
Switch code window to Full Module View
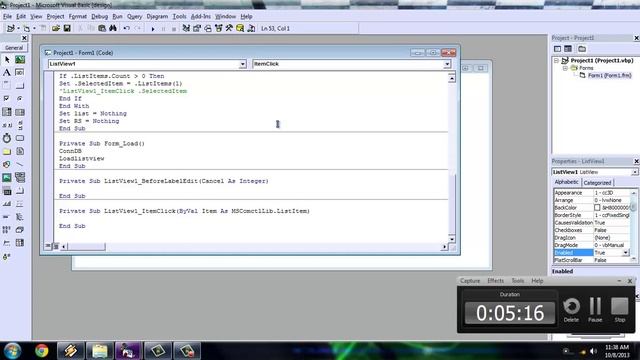56,246
